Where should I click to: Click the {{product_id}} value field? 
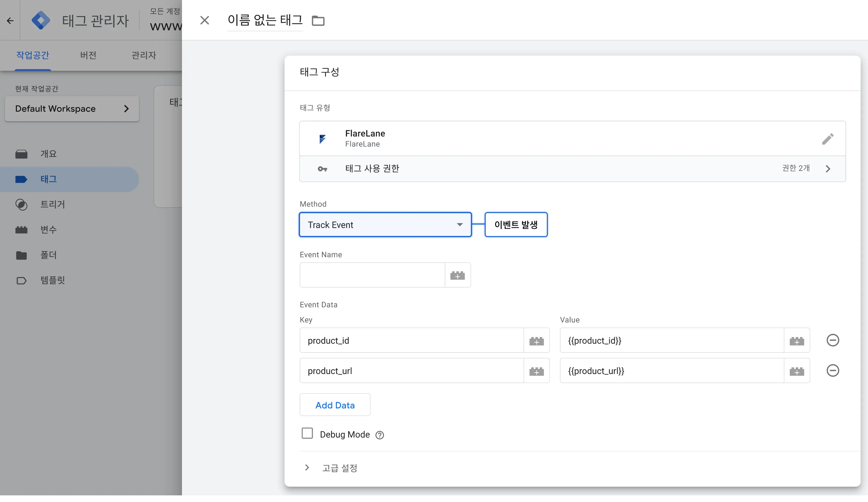click(672, 340)
